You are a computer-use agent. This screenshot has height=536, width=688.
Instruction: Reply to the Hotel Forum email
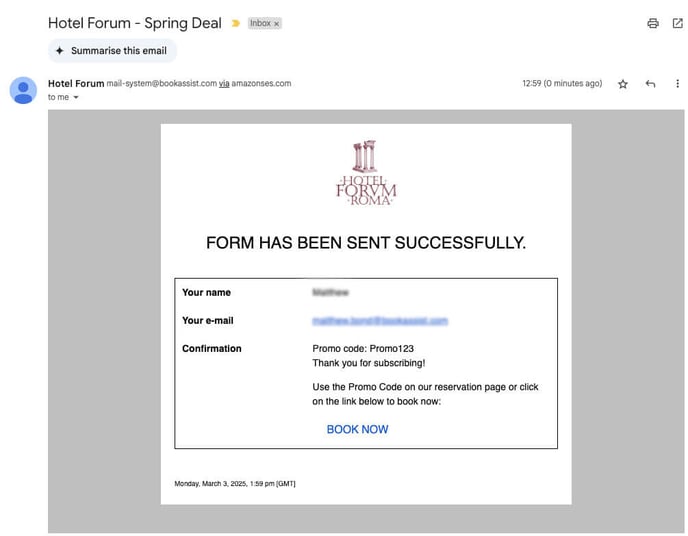[x=650, y=84]
